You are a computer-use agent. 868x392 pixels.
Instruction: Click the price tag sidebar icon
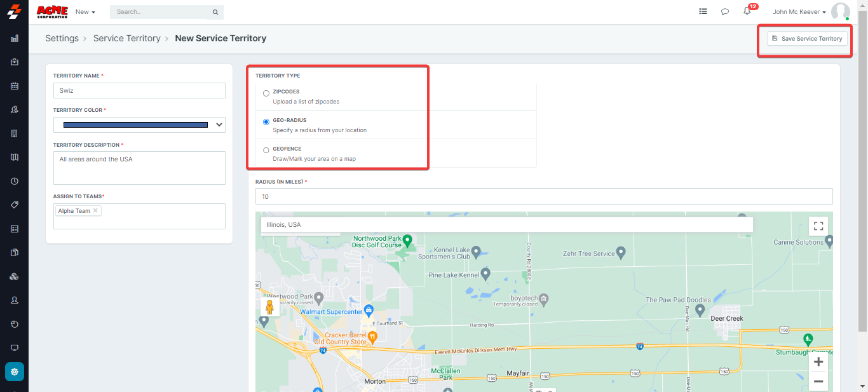(15, 205)
